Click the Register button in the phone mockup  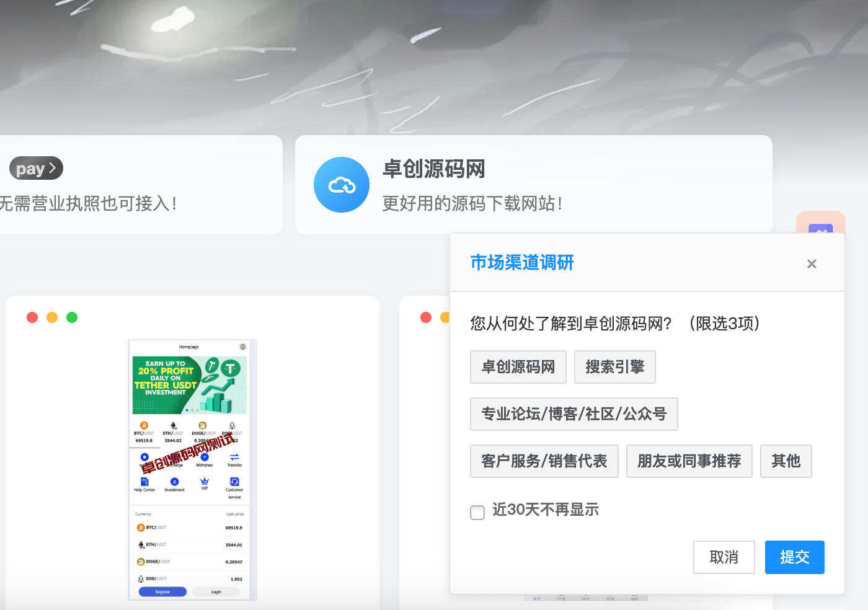[162, 592]
